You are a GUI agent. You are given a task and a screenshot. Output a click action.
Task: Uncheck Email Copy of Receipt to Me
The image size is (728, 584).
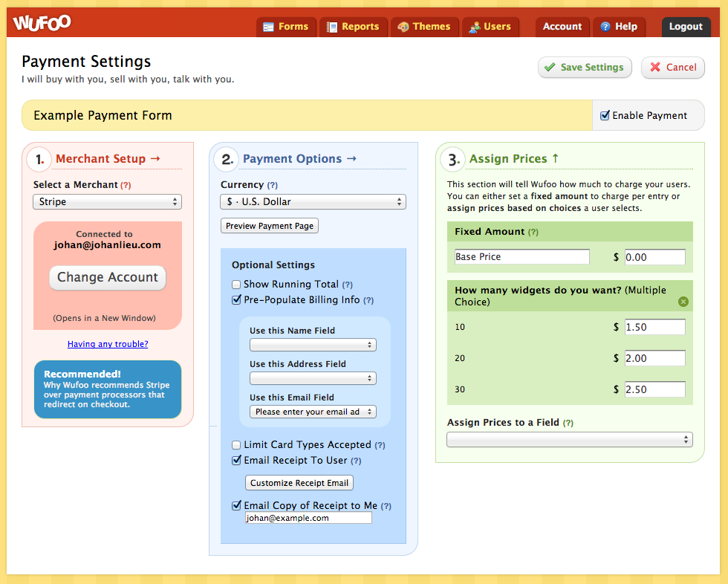point(236,505)
